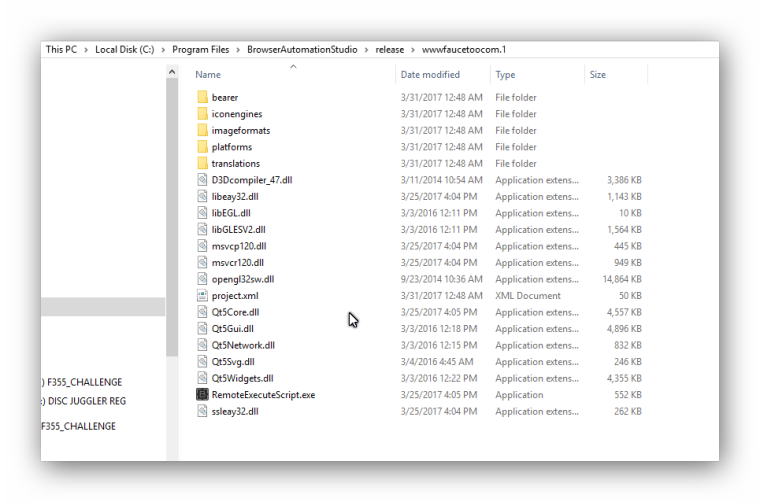Expand breadcrumb chevron after Local Disk (C:)
Image resolution: width=760 pixels, height=502 pixels.
[163, 50]
